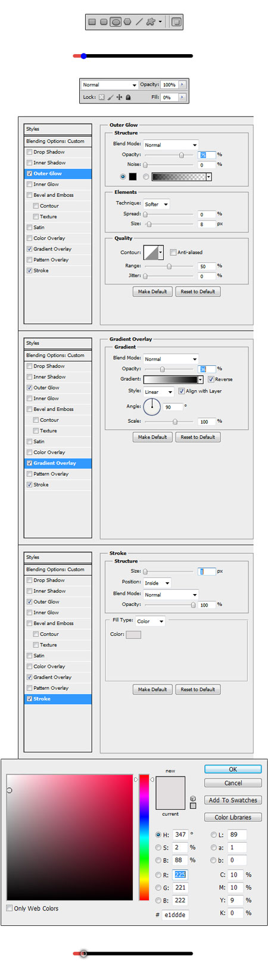The width and height of the screenshot is (268, 980).
Task: Toggle Lock transparent pixels icon
Action: 101,97
